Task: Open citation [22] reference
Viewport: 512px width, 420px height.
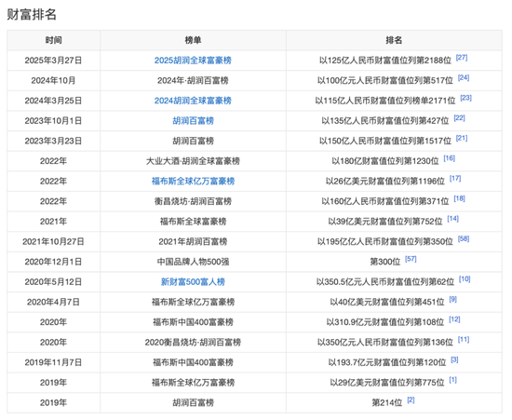Action: point(459,118)
